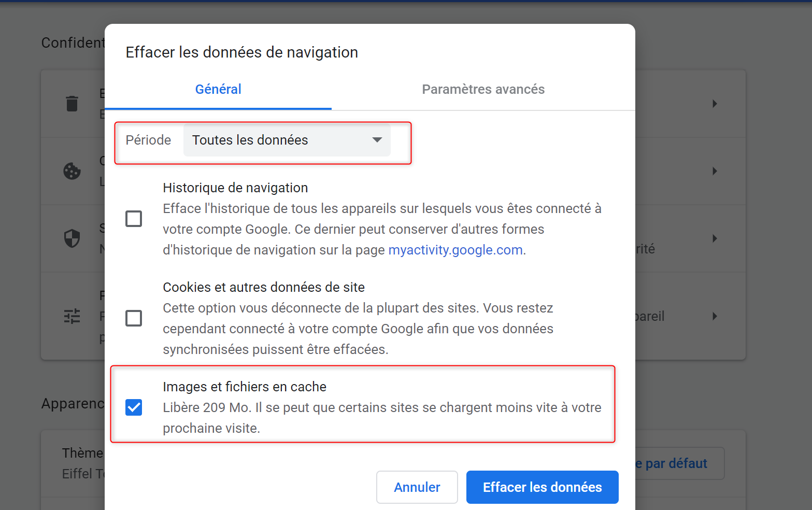Click the Images et fichiers en cache title

click(x=244, y=387)
